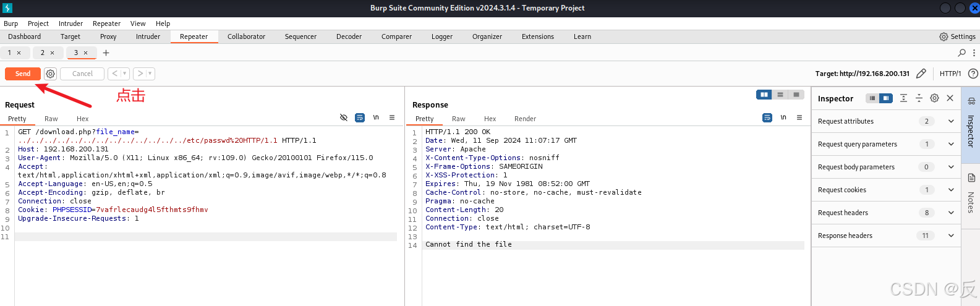Expand Request attributes section
This screenshot has width=980, height=306.
(x=886, y=121)
